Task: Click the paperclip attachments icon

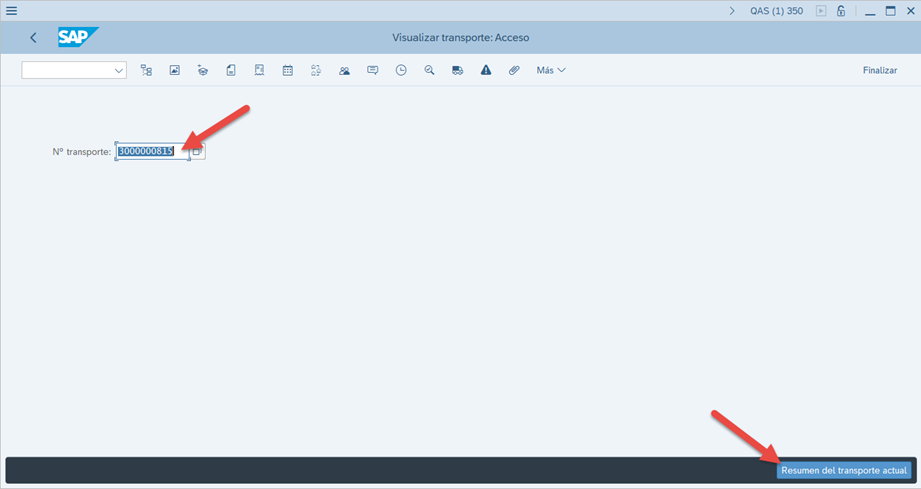Action: pos(514,71)
